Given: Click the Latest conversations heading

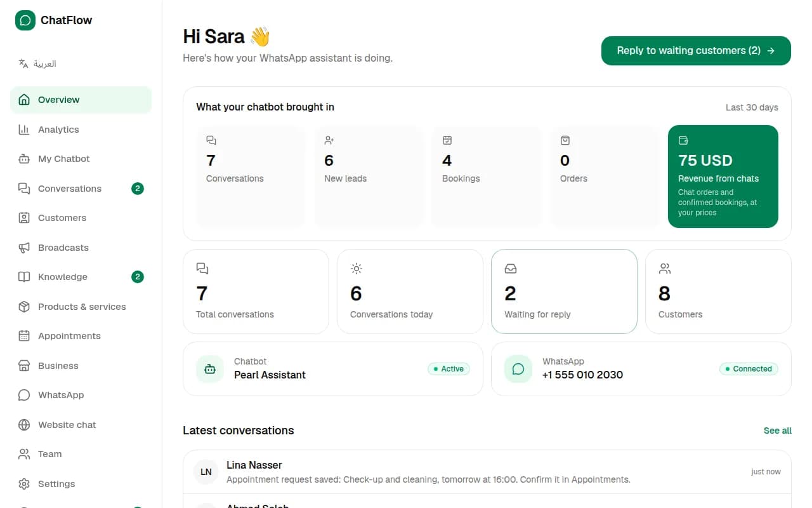Looking at the screenshot, I should pos(239,431).
